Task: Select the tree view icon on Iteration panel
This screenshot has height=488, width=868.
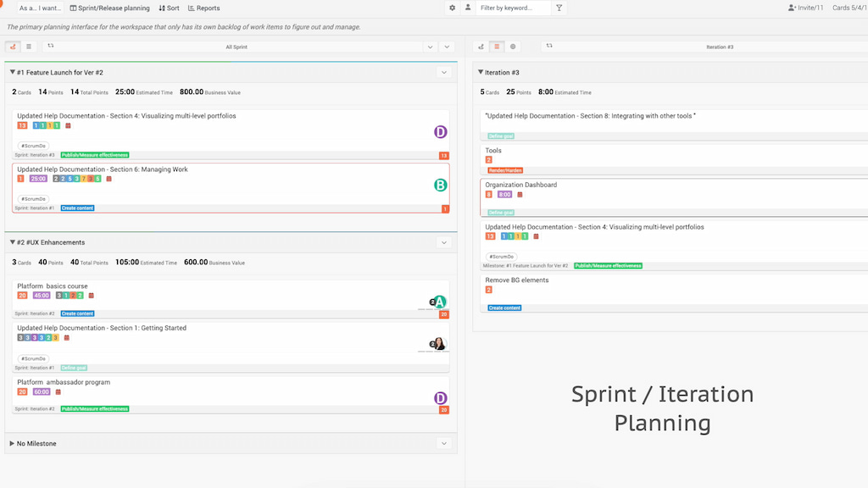Action: (481, 47)
